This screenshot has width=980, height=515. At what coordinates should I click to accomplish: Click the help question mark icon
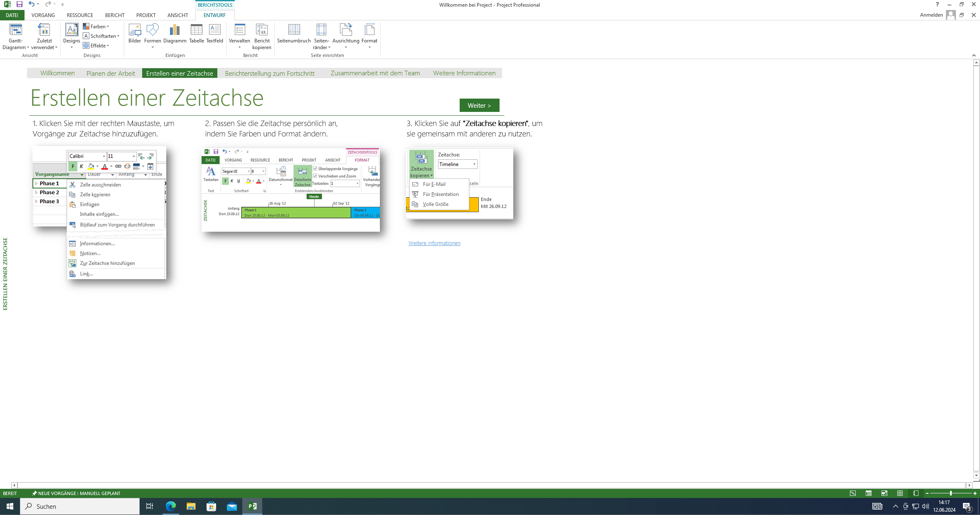937,4
